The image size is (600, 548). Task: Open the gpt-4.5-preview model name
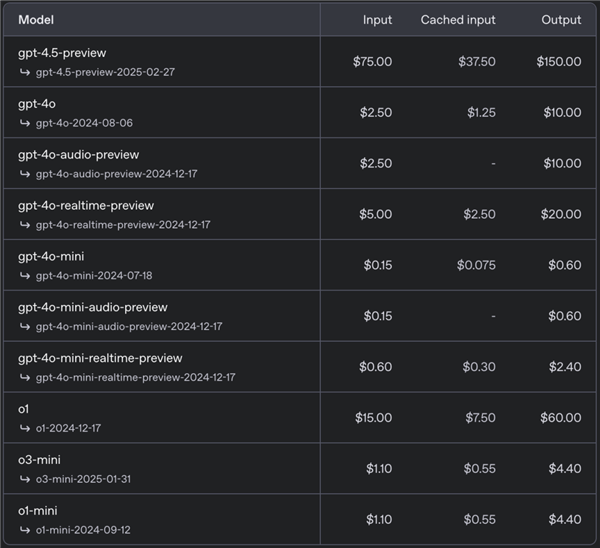coord(62,53)
